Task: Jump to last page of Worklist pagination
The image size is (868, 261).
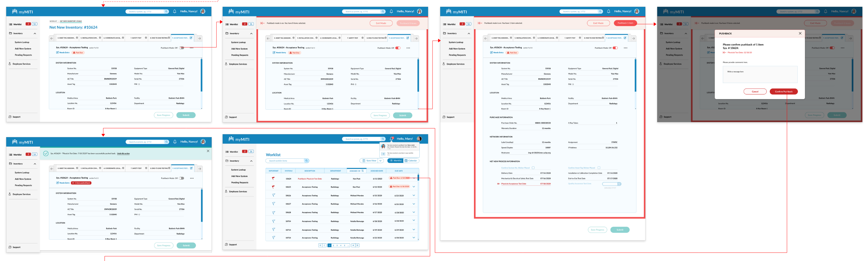Action: tap(357, 245)
